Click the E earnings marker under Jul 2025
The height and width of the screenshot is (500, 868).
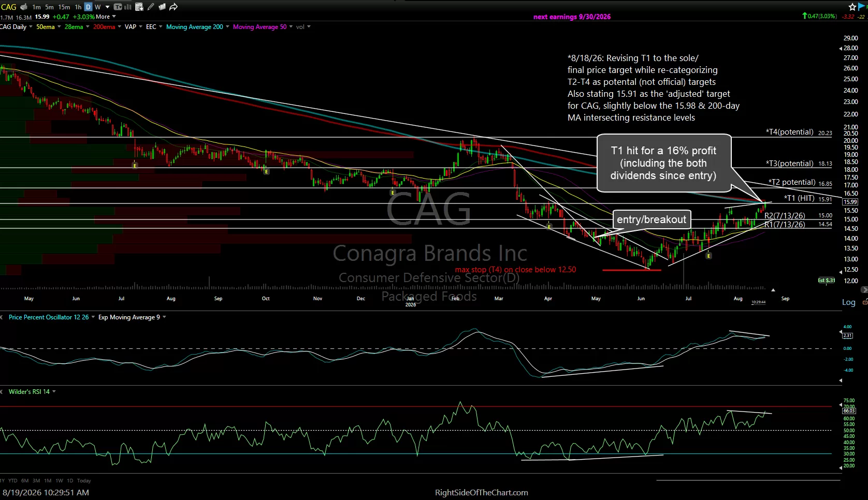point(135,166)
